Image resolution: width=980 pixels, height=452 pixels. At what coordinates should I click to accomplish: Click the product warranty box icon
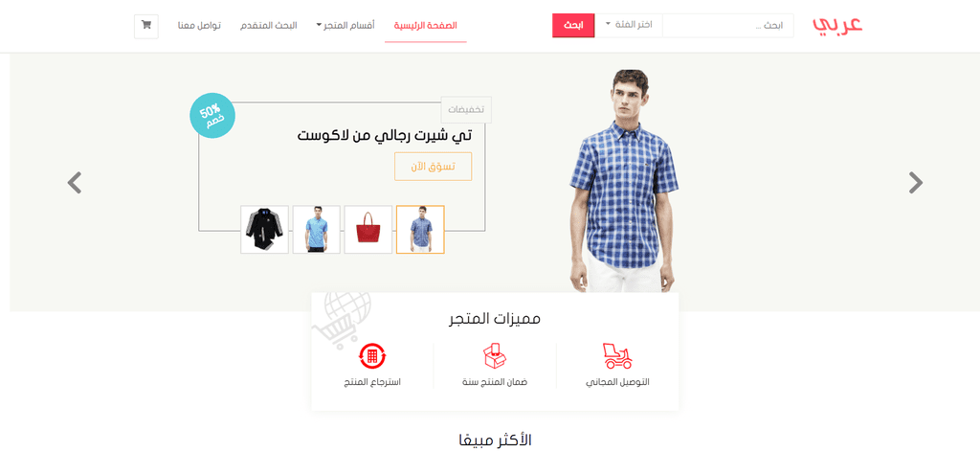pyautogui.click(x=495, y=355)
